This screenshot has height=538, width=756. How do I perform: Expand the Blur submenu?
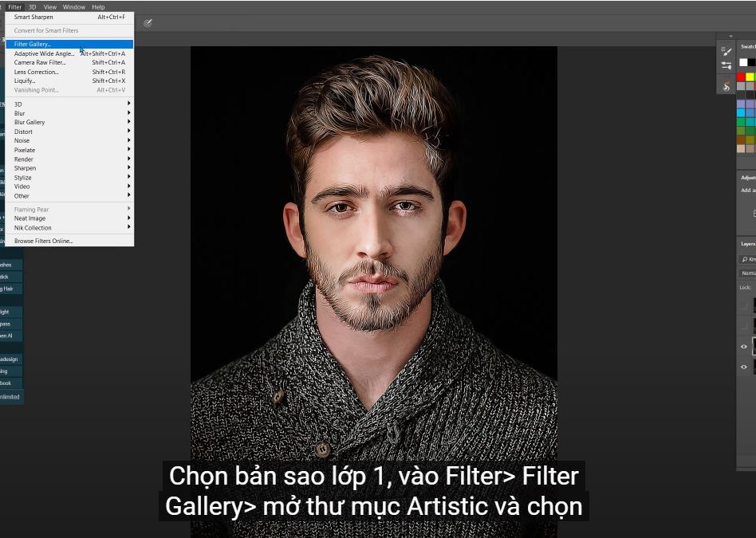click(x=69, y=113)
